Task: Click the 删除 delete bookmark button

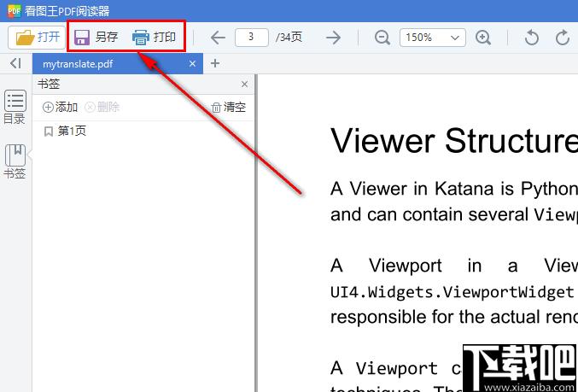Action: coord(102,108)
